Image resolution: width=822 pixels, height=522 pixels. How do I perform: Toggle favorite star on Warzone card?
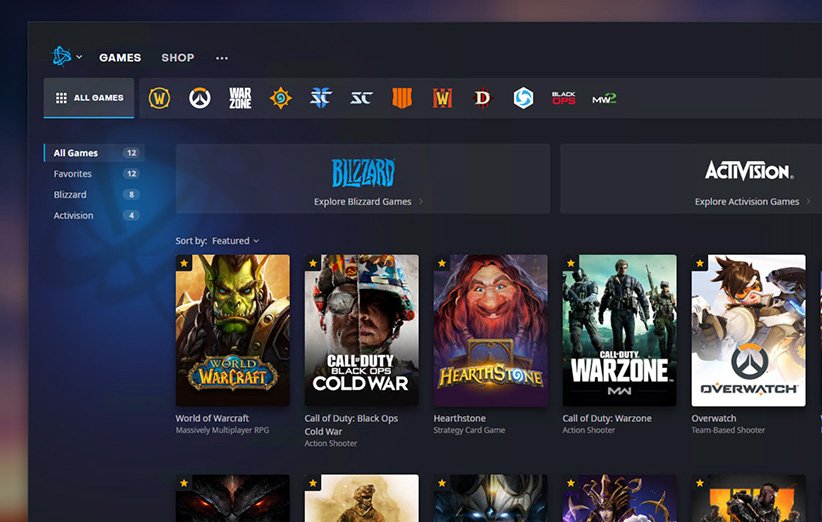[571, 263]
